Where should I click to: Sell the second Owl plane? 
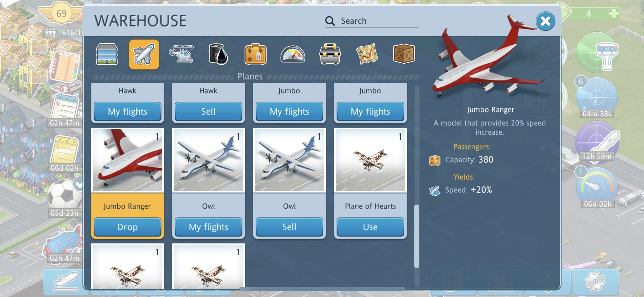click(289, 227)
